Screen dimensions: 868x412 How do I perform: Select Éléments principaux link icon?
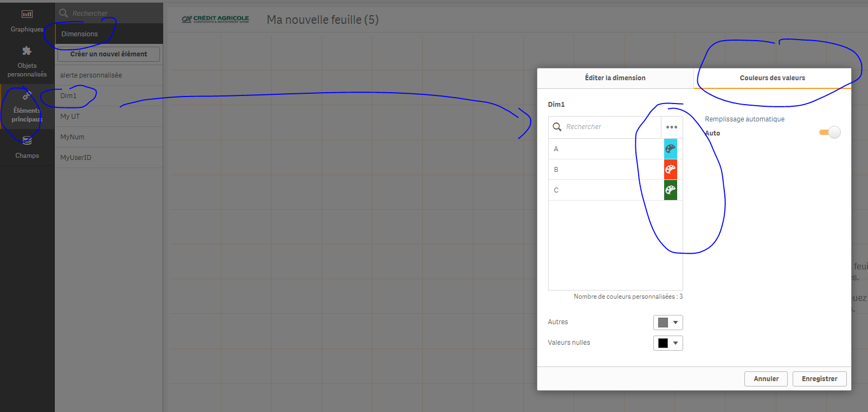coord(27,95)
